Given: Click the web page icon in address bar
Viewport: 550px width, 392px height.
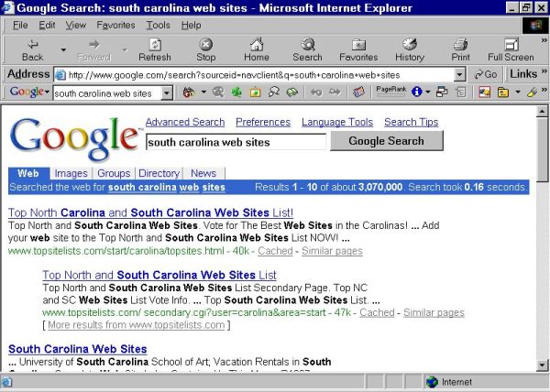Looking at the screenshot, I should 60,74.
